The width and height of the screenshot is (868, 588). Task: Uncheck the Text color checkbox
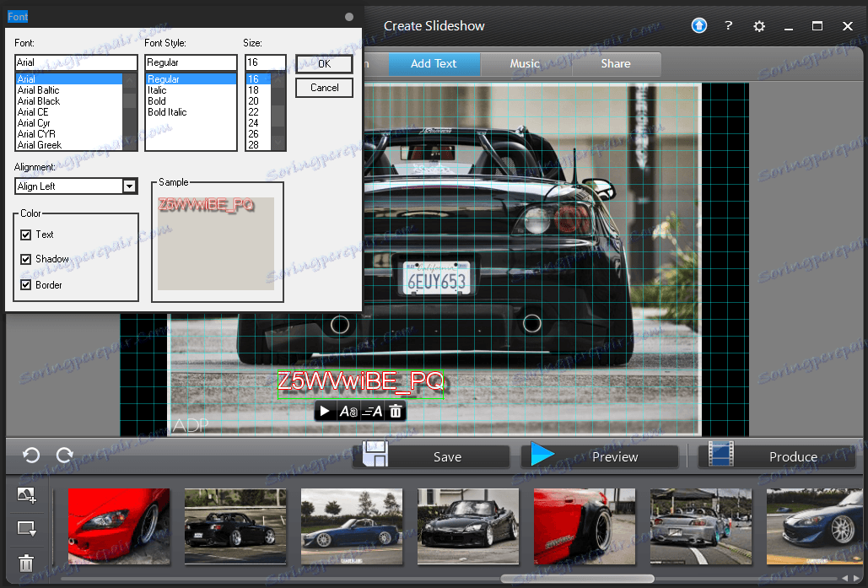(x=26, y=235)
